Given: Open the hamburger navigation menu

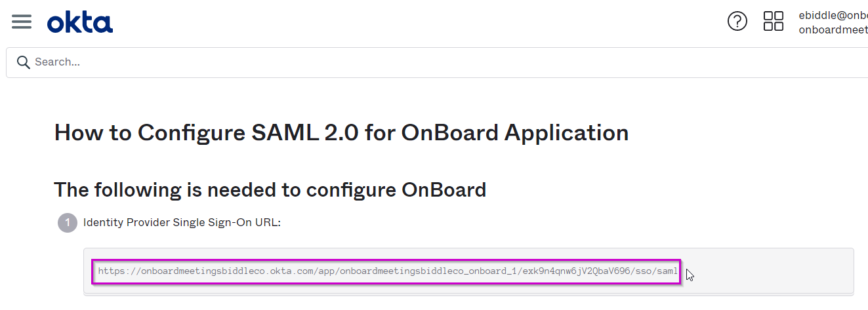Looking at the screenshot, I should [22, 22].
